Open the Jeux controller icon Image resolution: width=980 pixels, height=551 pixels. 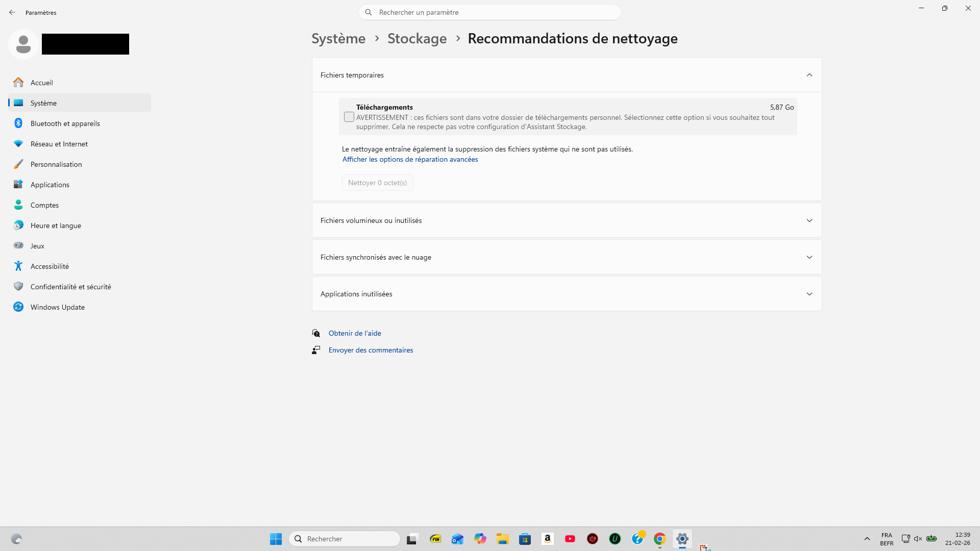(18, 246)
